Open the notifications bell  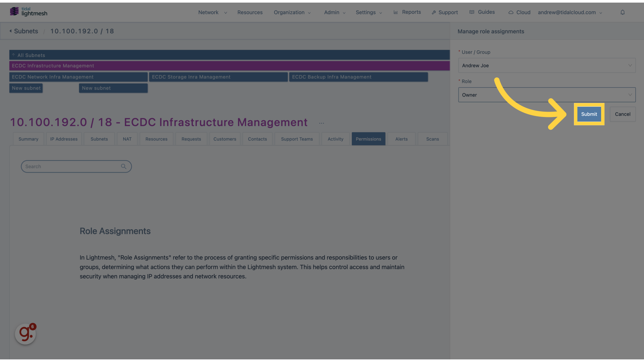tap(623, 12)
